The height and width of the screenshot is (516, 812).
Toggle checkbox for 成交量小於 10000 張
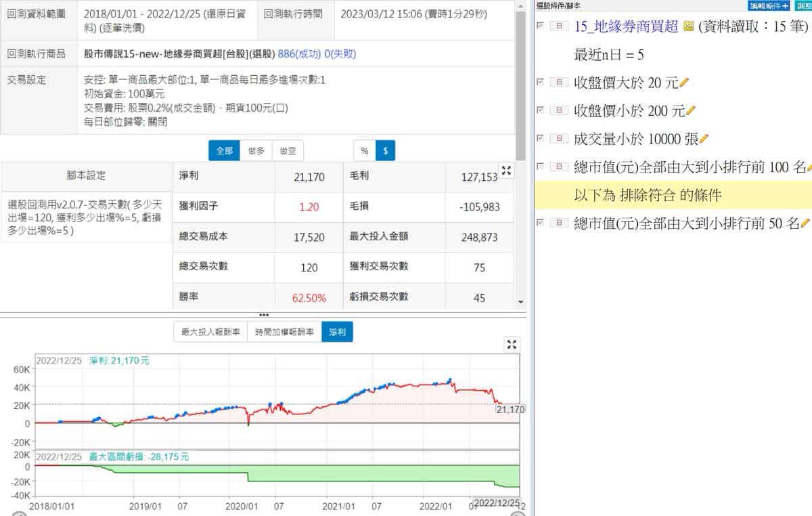click(539, 138)
